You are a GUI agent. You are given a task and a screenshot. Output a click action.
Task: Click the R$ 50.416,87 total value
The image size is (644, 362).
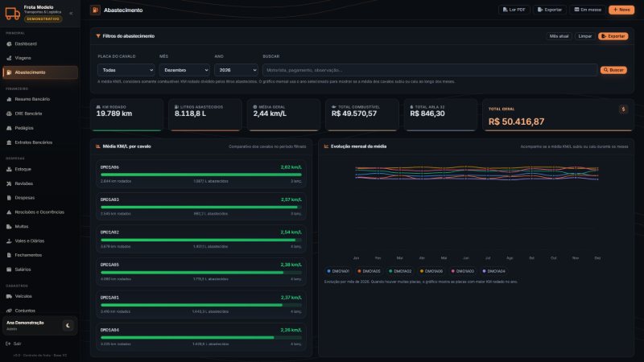[x=516, y=122]
